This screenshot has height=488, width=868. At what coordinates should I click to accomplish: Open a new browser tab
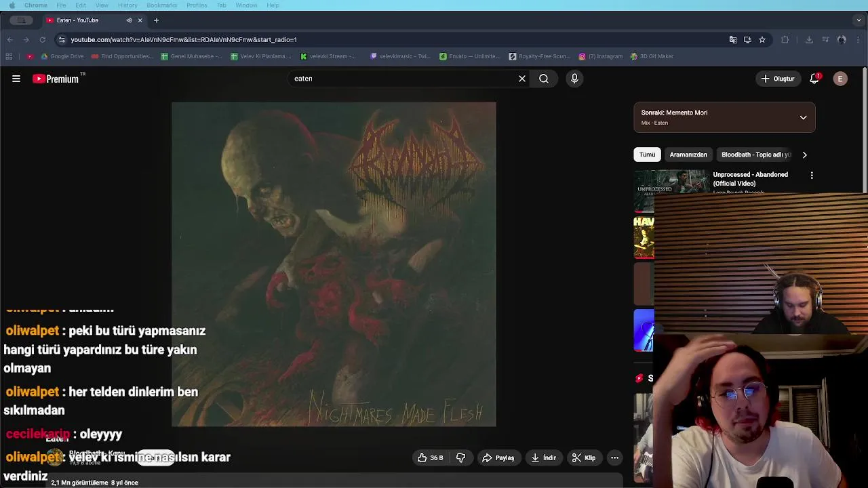coord(156,20)
